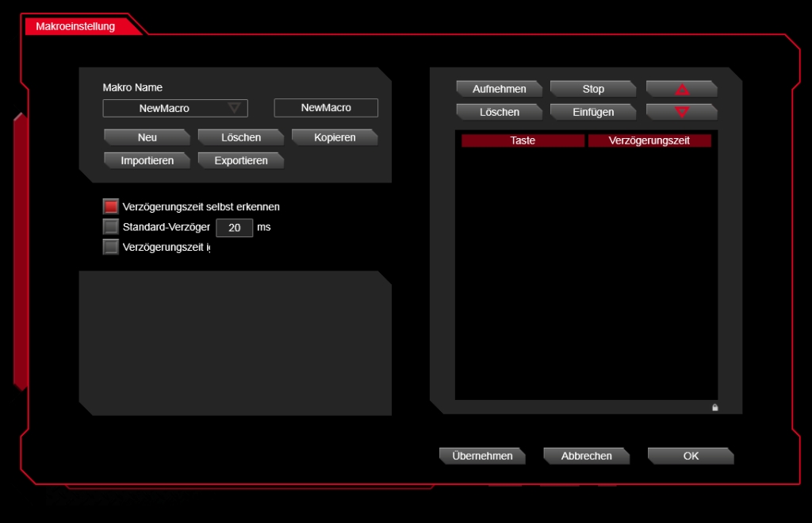Open the NewMacro dropdown list
812x523 pixels.
[x=233, y=108]
